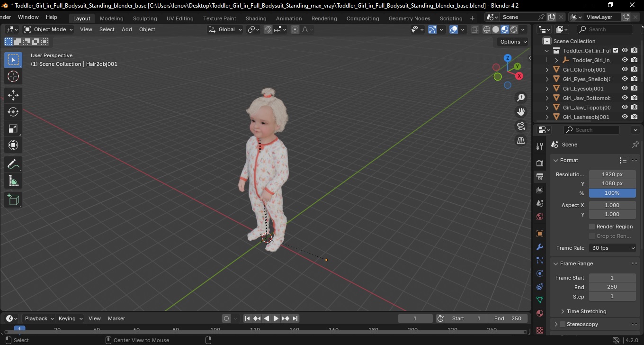Expand Girl_Jaw_Topobj00 in outliner
This screenshot has width=644, height=345.
tap(547, 108)
